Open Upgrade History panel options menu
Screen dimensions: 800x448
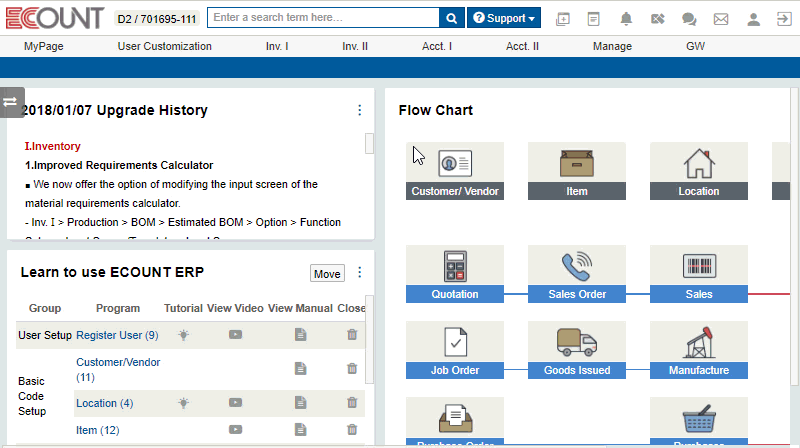[x=360, y=110]
